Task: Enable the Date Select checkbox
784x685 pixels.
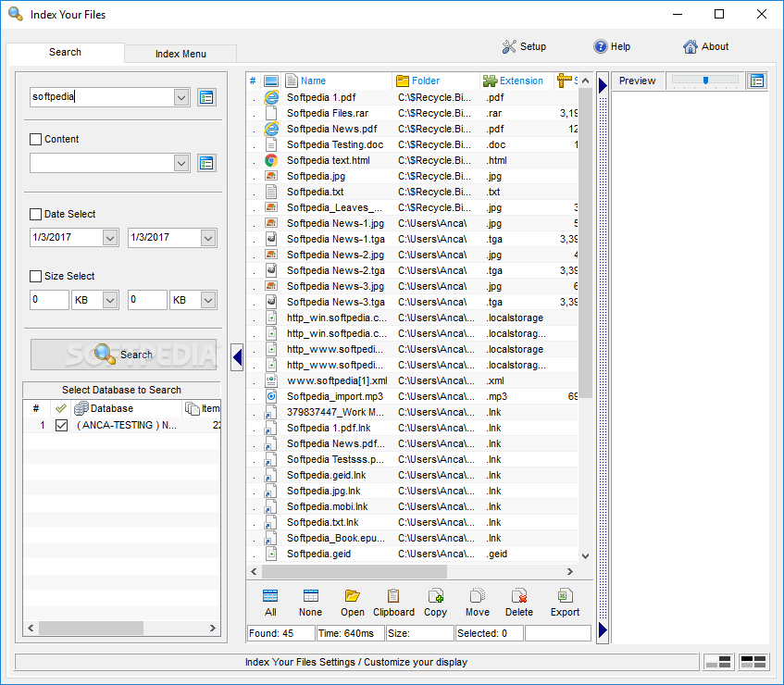Action: coord(35,215)
